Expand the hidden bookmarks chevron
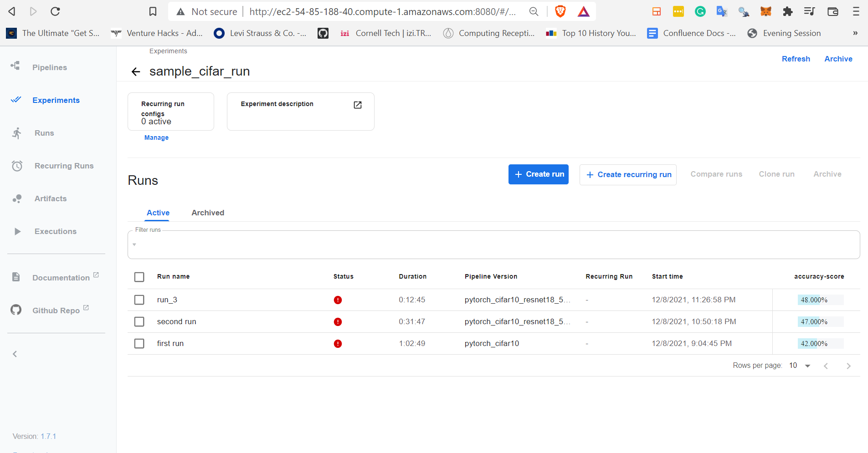 point(856,33)
